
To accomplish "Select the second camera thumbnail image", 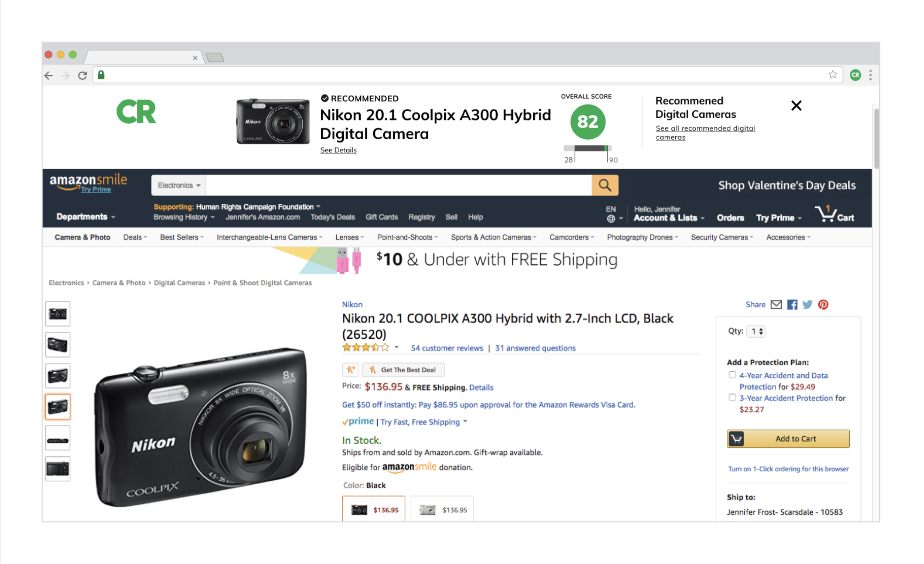I will pyautogui.click(x=58, y=344).
